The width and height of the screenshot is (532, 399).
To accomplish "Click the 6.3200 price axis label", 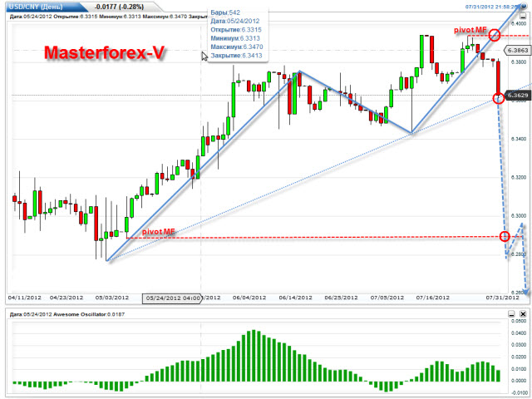I will coord(519,177).
